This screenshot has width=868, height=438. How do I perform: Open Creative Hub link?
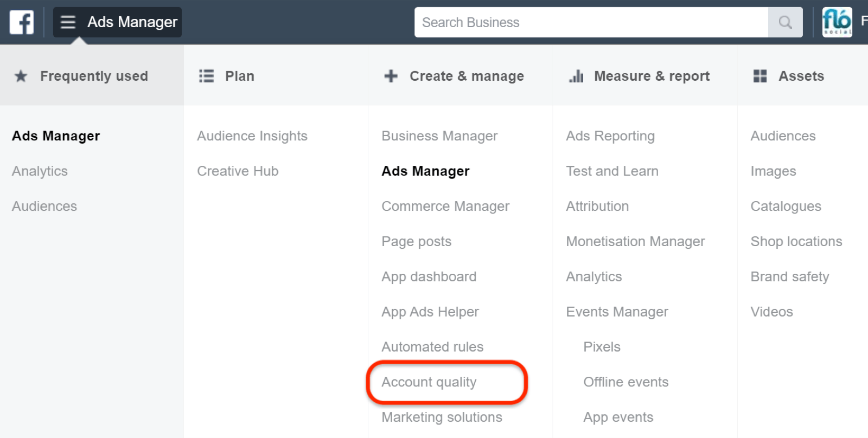click(238, 171)
